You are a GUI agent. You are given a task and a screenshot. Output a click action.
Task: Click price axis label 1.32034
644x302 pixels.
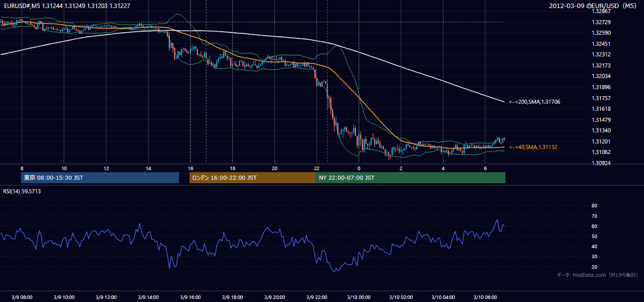pyautogui.click(x=601, y=76)
